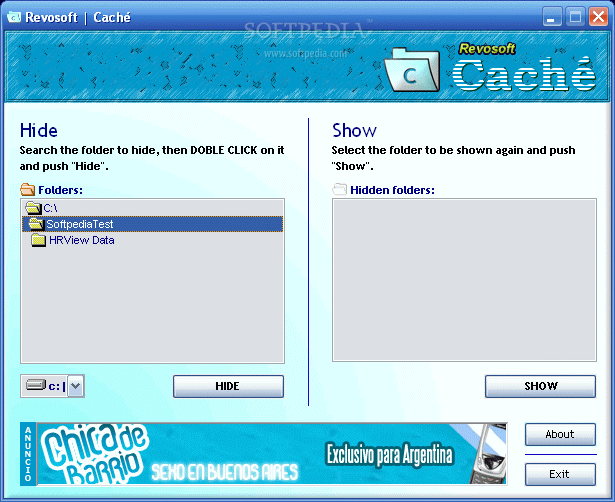The height and width of the screenshot is (502, 615).
Task: Click the drive icon in drive selector
Action: (x=36, y=385)
